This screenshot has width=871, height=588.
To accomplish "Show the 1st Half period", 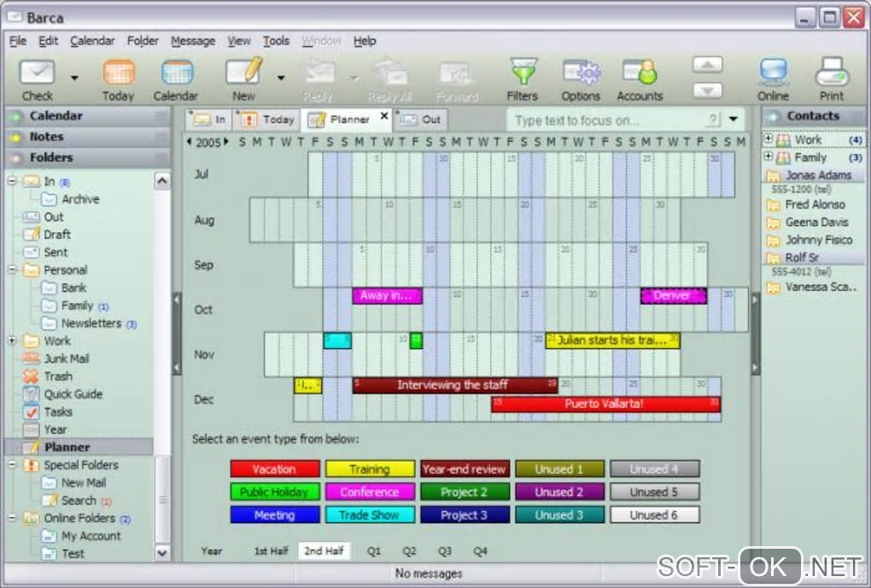I will (x=271, y=550).
